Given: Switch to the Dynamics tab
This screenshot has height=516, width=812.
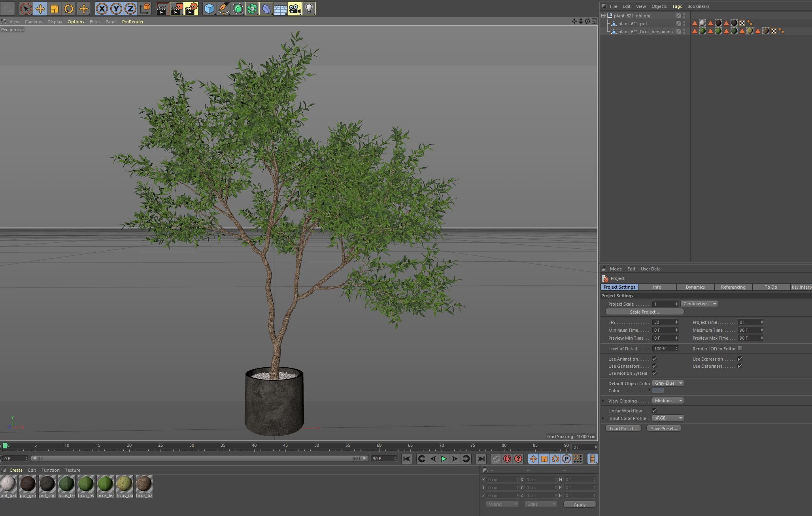Looking at the screenshot, I should coord(695,287).
